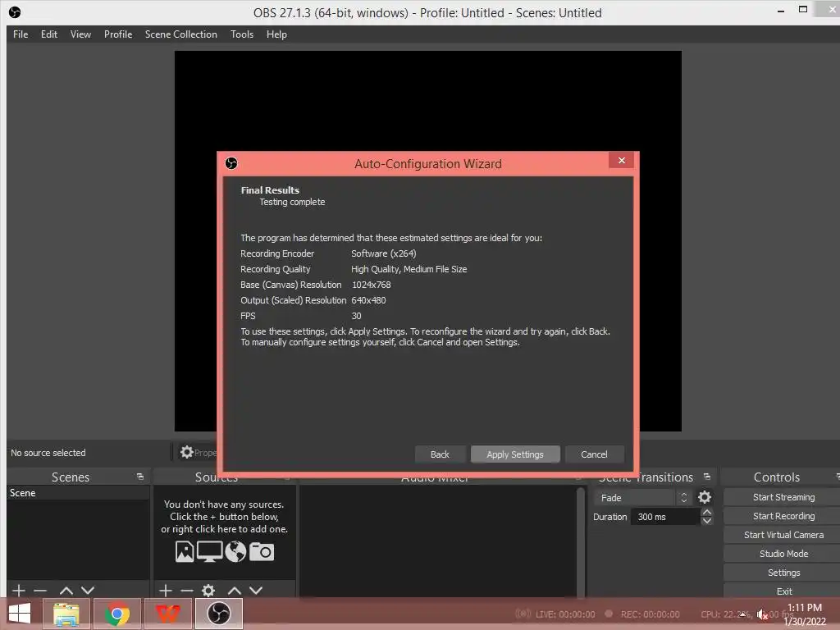Open the Tools menu
The height and width of the screenshot is (630, 840).
pos(242,34)
